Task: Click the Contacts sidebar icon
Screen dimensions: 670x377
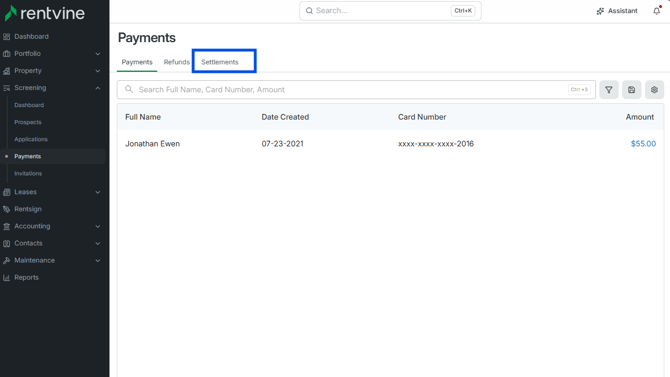Action: click(6, 244)
